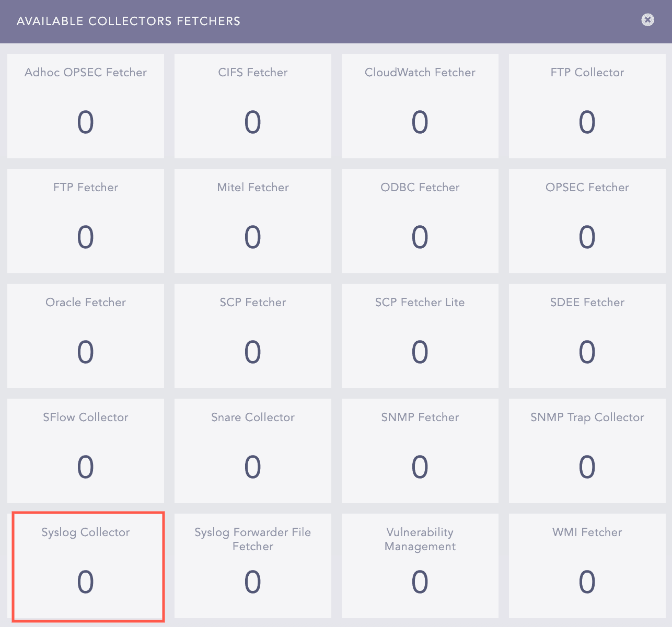Select the CloudWatch Fetcher tile
Image resolution: width=672 pixels, height=627 pixels.
point(420,106)
